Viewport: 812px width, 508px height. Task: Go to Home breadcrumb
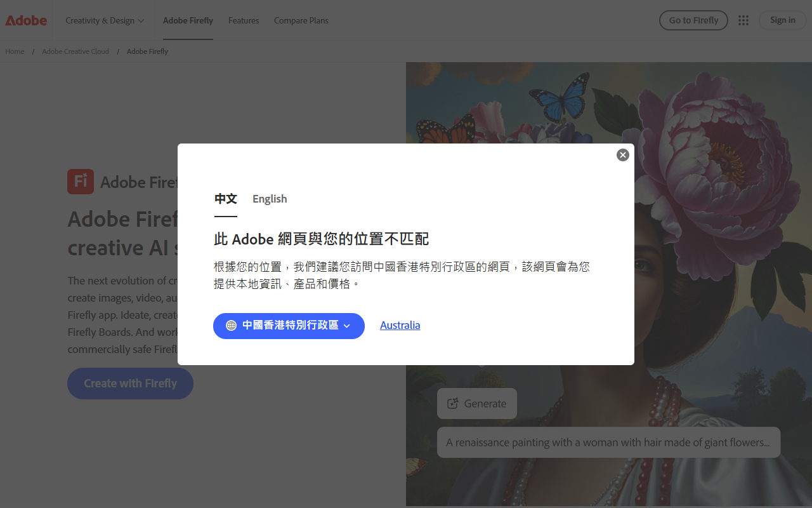[15, 51]
